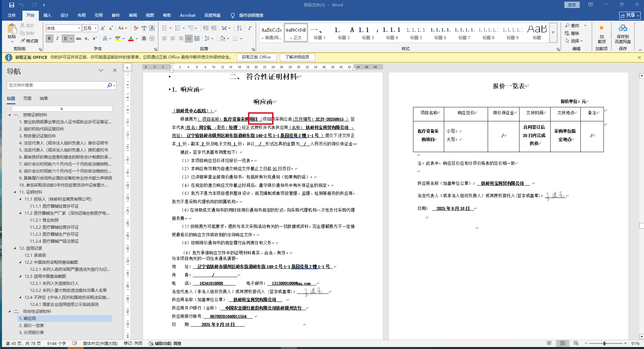Apply bullet list formatting
Screen dimensions: 644x349
click(x=164, y=28)
